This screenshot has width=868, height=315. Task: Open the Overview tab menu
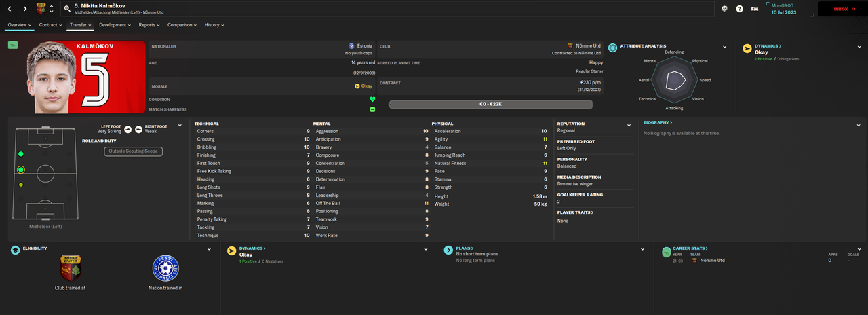(x=20, y=25)
